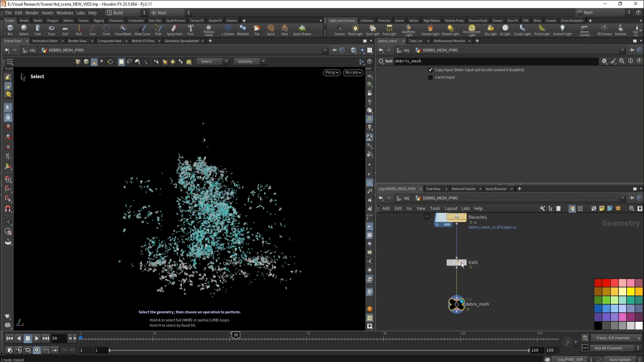Click the Key All Channels button
This screenshot has width=644, height=362.
(x=608, y=348)
